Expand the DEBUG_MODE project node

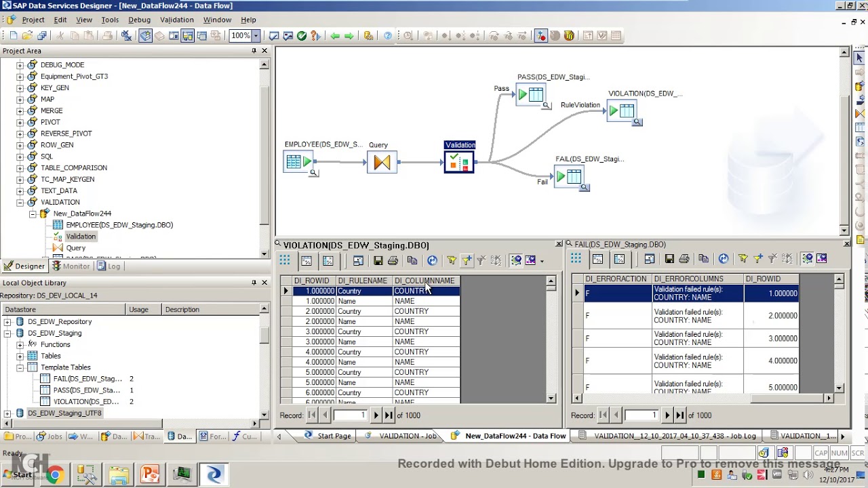[x=20, y=65]
